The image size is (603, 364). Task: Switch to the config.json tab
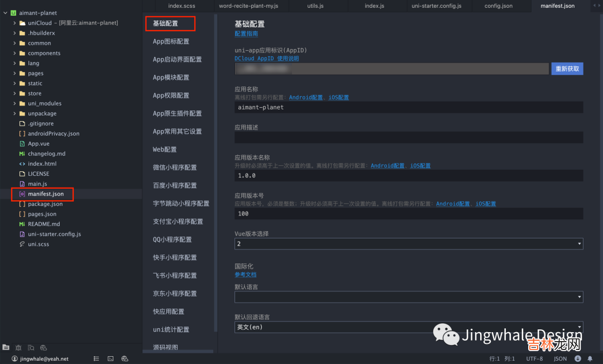(x=499, y=6)
